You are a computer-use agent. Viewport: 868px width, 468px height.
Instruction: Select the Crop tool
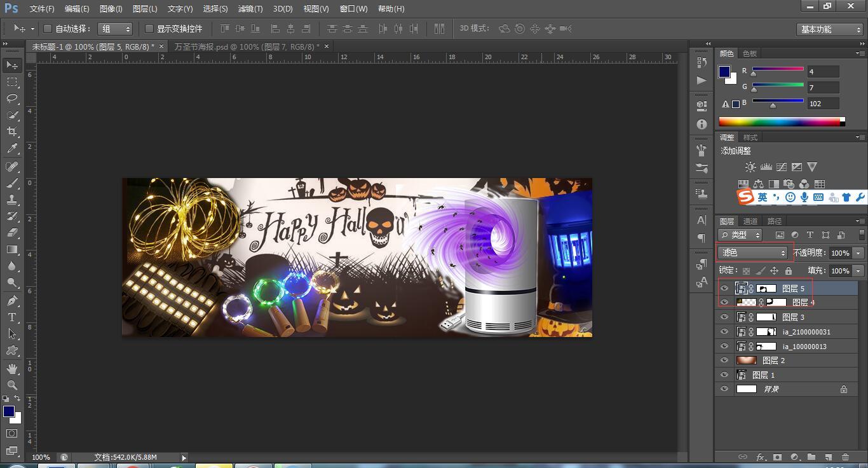[12, 132]
